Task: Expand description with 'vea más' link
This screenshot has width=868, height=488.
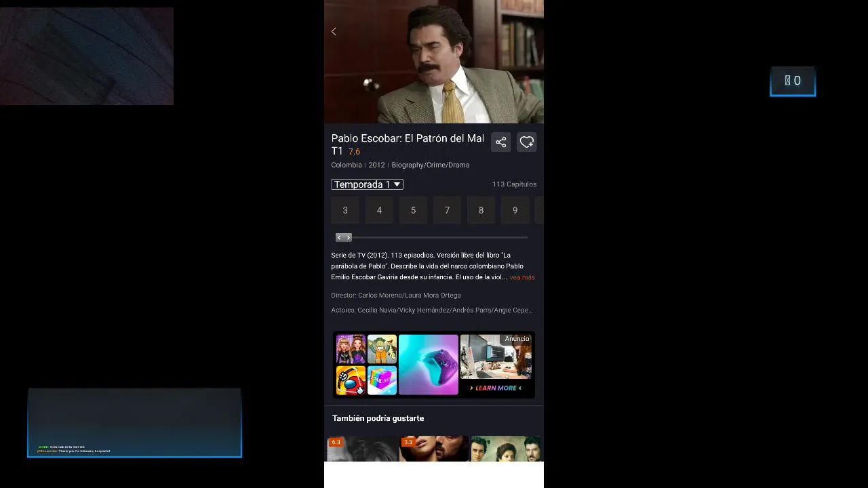Action: pyautogui.click(x=522, y=277)
